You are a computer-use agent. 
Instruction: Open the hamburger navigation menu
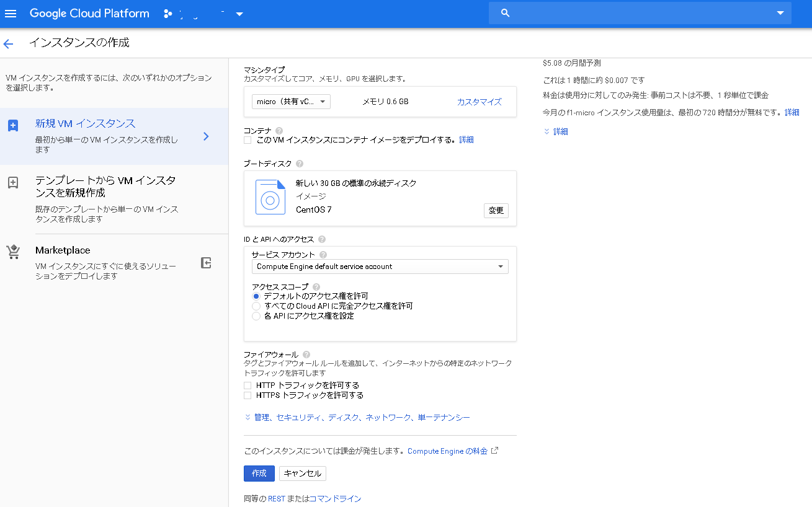click(x=11, y=14)
